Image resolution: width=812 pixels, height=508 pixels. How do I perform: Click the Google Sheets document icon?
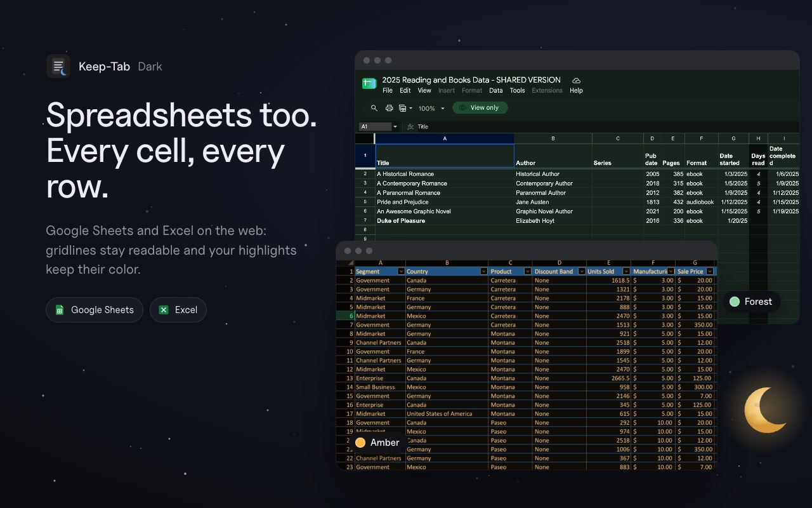tap(369, 84)
